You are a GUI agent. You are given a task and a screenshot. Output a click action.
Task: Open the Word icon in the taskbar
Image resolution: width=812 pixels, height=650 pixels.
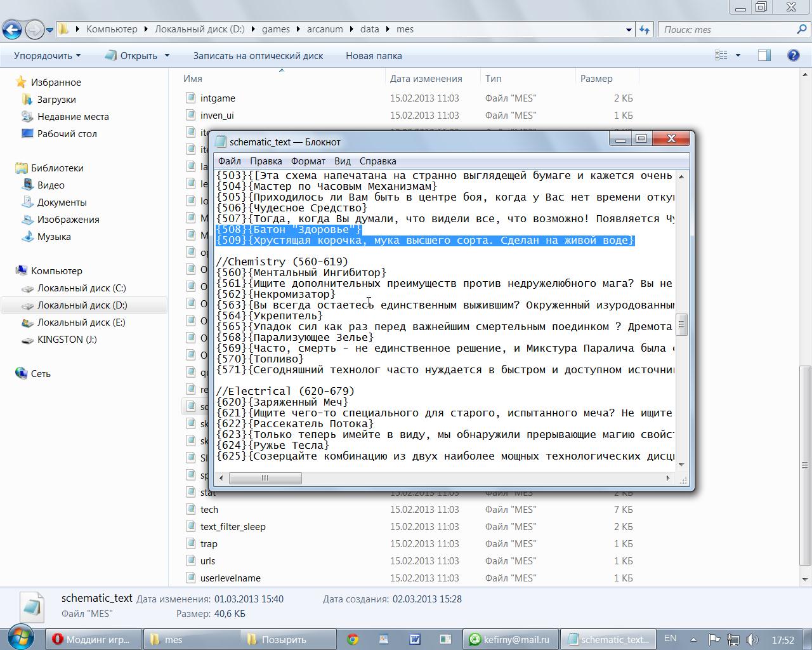(414, 639)
